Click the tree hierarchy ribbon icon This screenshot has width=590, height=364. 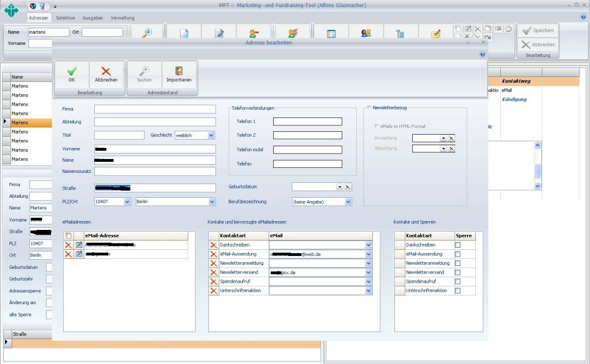(400, 34)
